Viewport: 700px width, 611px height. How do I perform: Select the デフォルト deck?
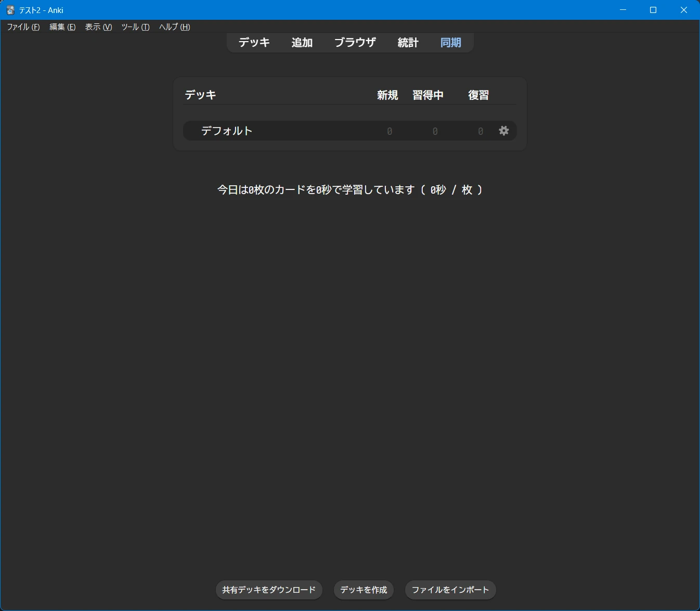(227, 131)
